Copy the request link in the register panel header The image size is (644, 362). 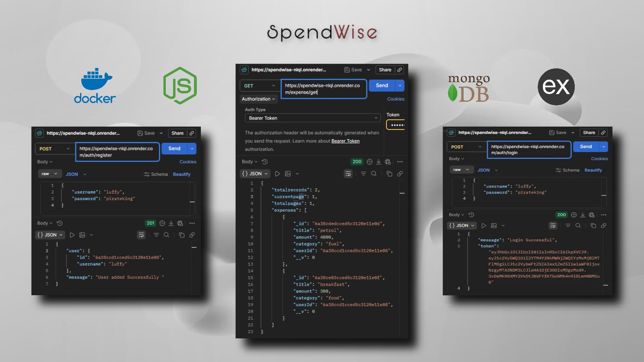click(x=192, y=133)
